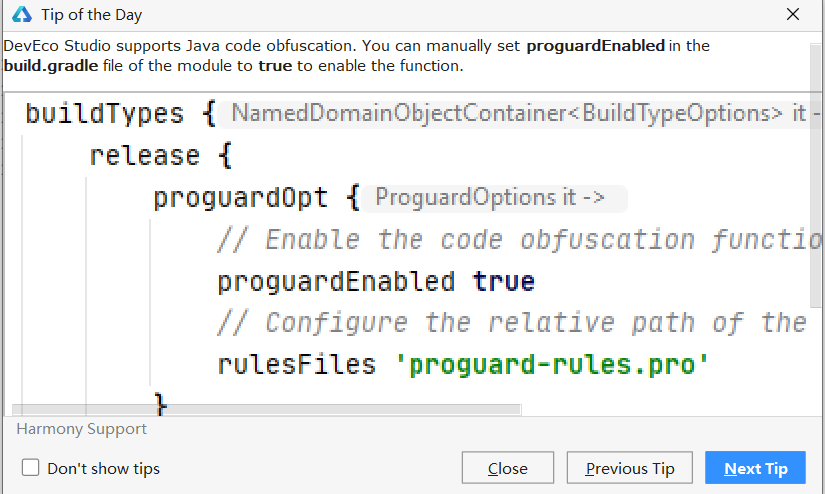
Task: Click the vertical scrollbar of the tip text
Action: point(816,175)
